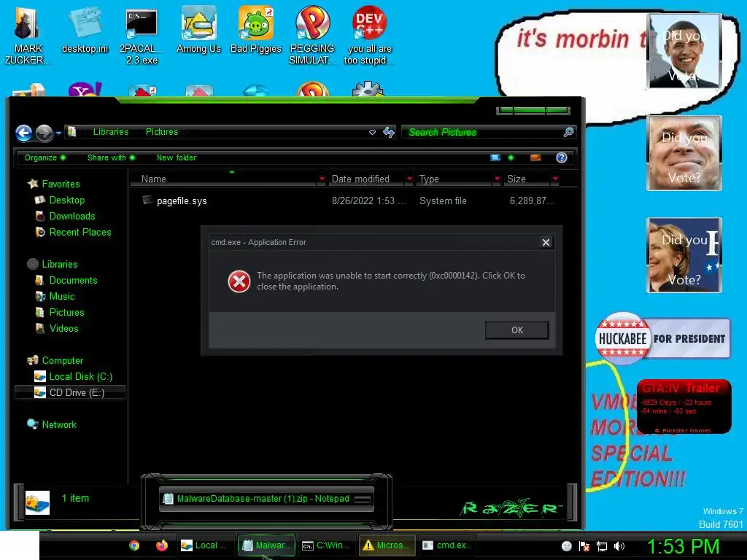Click the search magnifier icon
Image resolution: width=747 pixels, height=560 pixels.
click(568, 132)
